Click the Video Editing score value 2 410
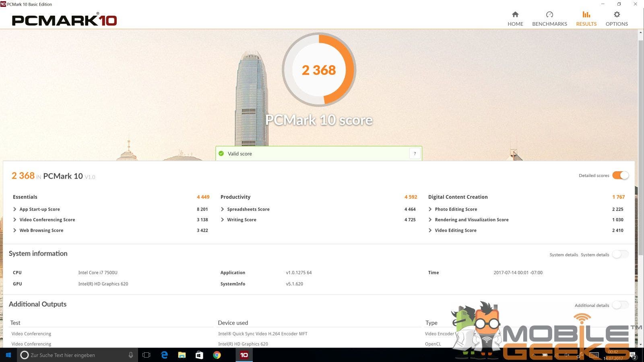The height and width of the screenshot is (362, 644). click(618, 230)
